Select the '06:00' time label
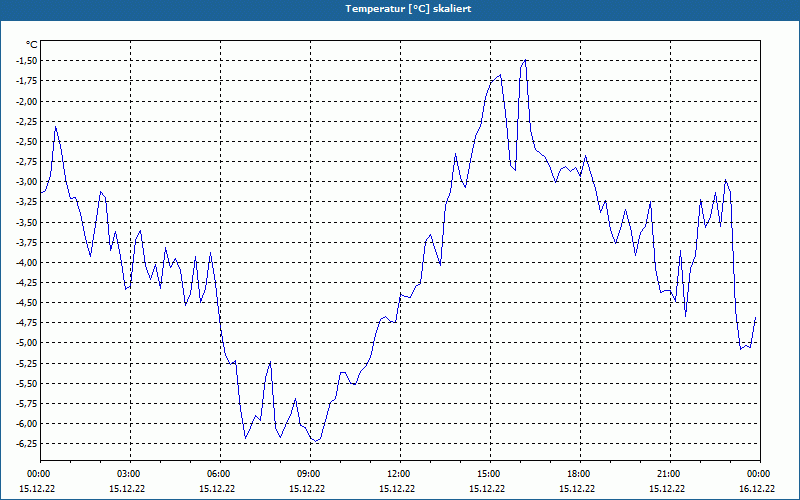The height and width of the screenshot is (500, 800). (220, 474)
